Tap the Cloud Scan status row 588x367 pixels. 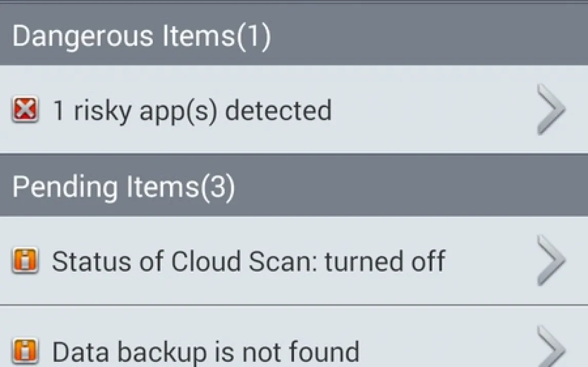click(294, 261)
